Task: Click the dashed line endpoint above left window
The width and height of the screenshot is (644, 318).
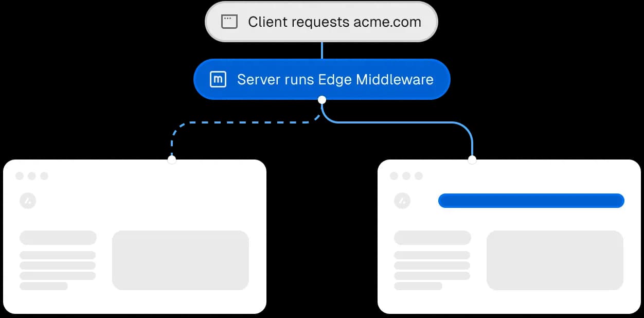Action: click(x=172, y=160)
